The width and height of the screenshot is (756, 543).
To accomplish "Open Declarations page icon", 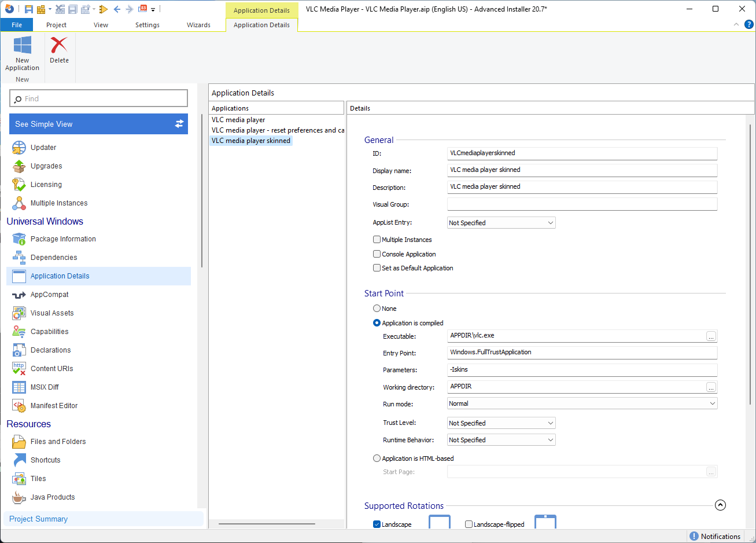I will point(19,350).
